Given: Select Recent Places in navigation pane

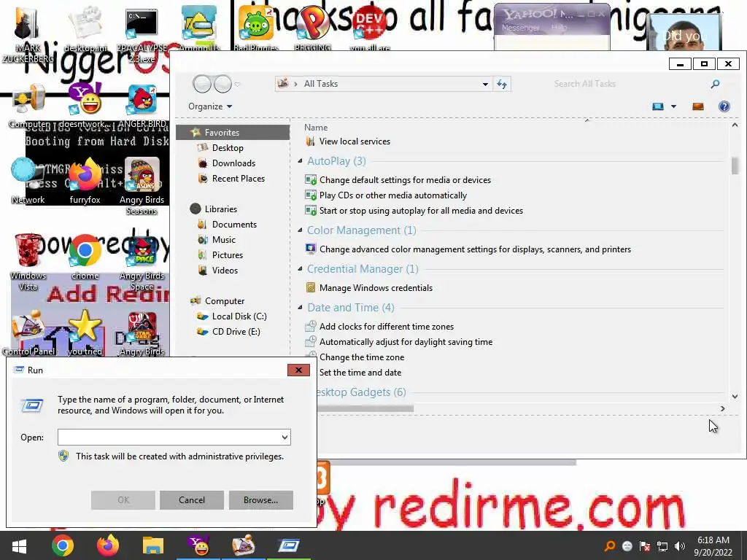Looking at the screenshot, I should tap(239, 179).
